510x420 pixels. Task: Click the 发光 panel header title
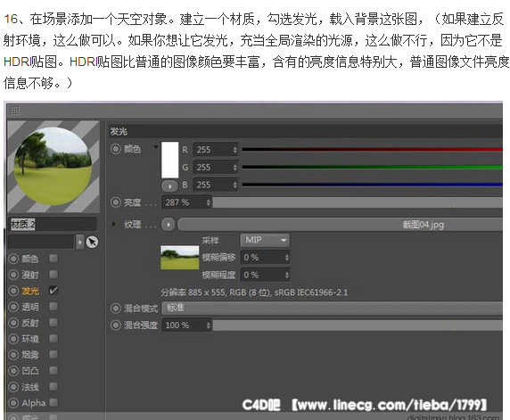119,131
